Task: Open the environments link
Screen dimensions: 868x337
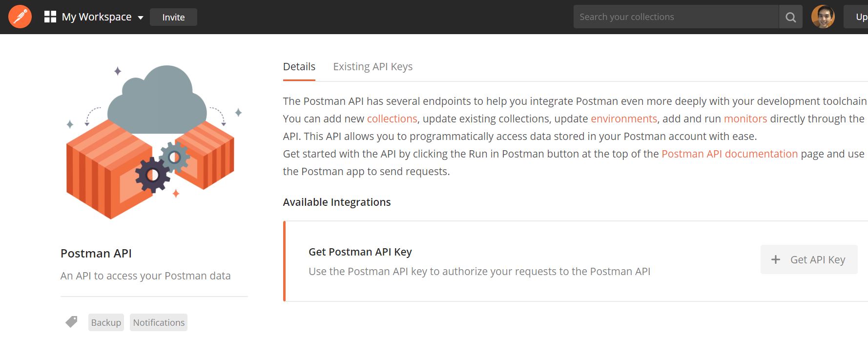Action: pos(624,119)
